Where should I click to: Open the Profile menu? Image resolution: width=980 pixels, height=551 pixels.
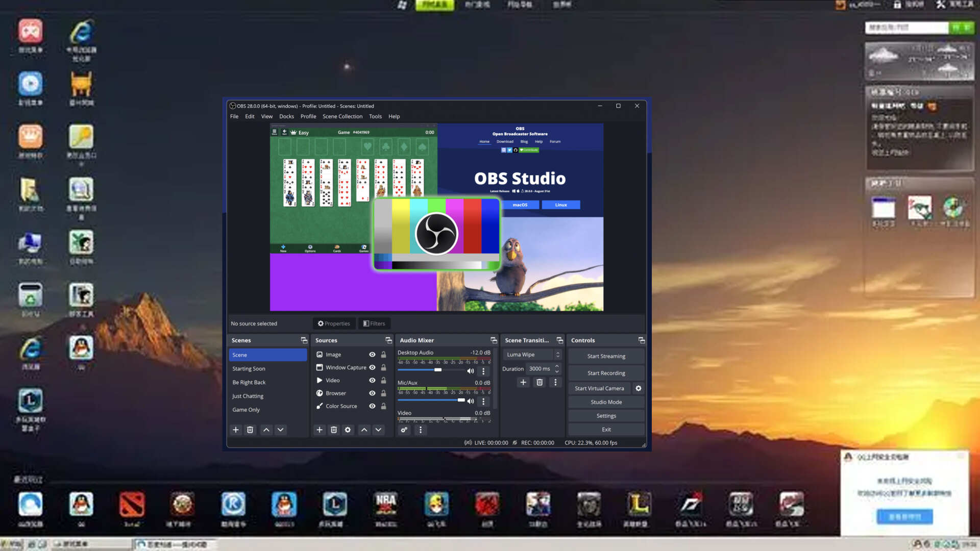click(x=308, y=116)
